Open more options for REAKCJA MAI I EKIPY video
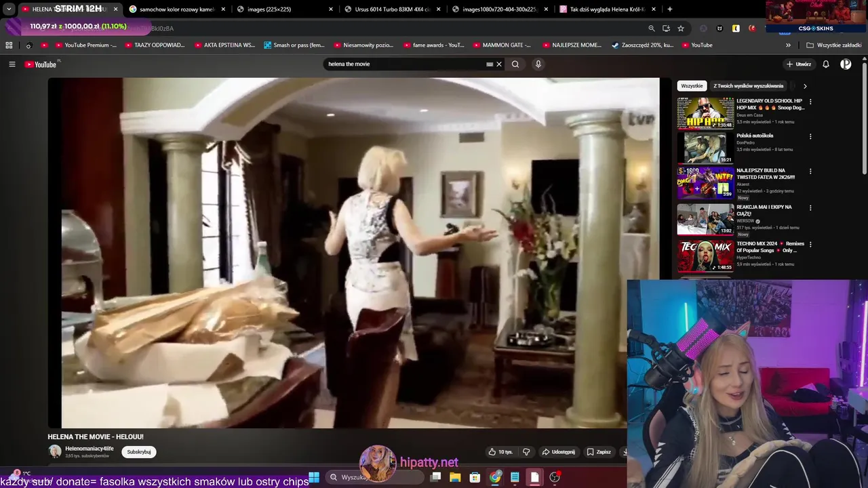This screenshot has width=868, height=488. (x=810, y=208)
